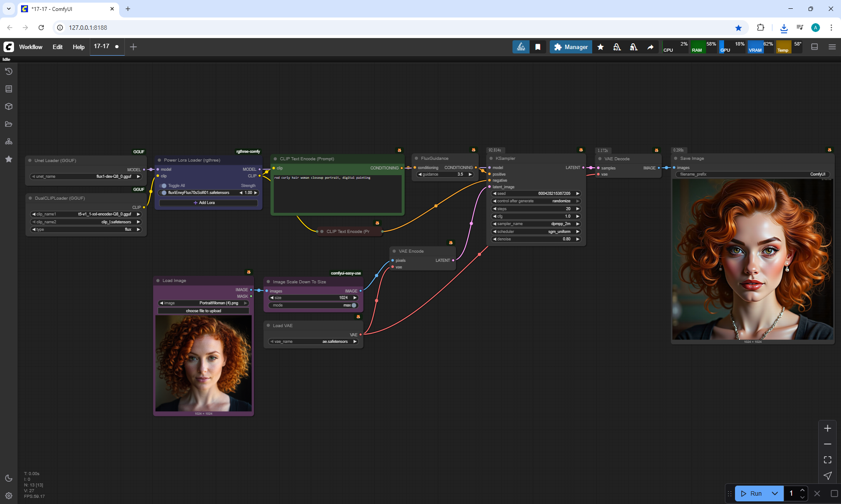841x504 pixels.
Task: Click fit view icon in canvas controls
Action: pyautogui.click(x=827, y=460)
